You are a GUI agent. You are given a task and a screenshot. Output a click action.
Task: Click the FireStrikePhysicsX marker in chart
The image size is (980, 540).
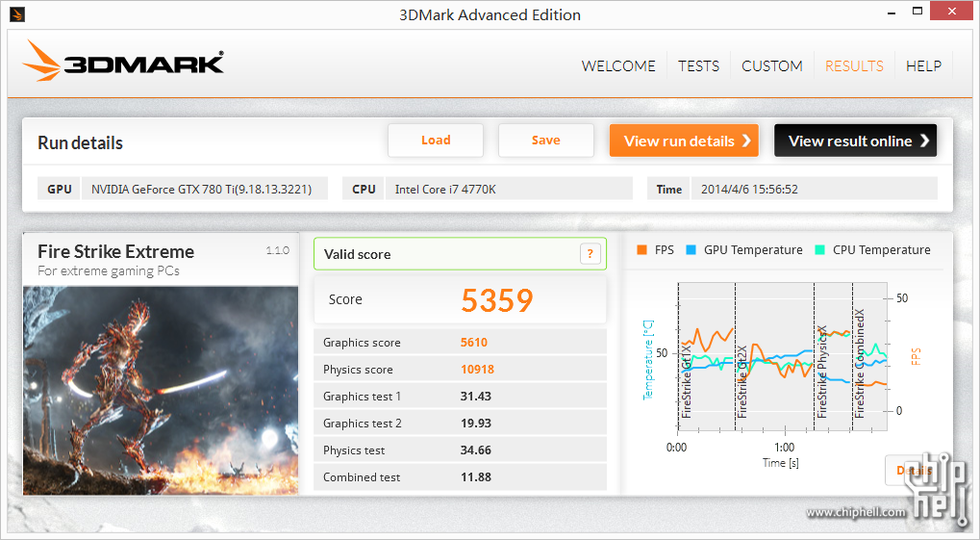point(822,372)
